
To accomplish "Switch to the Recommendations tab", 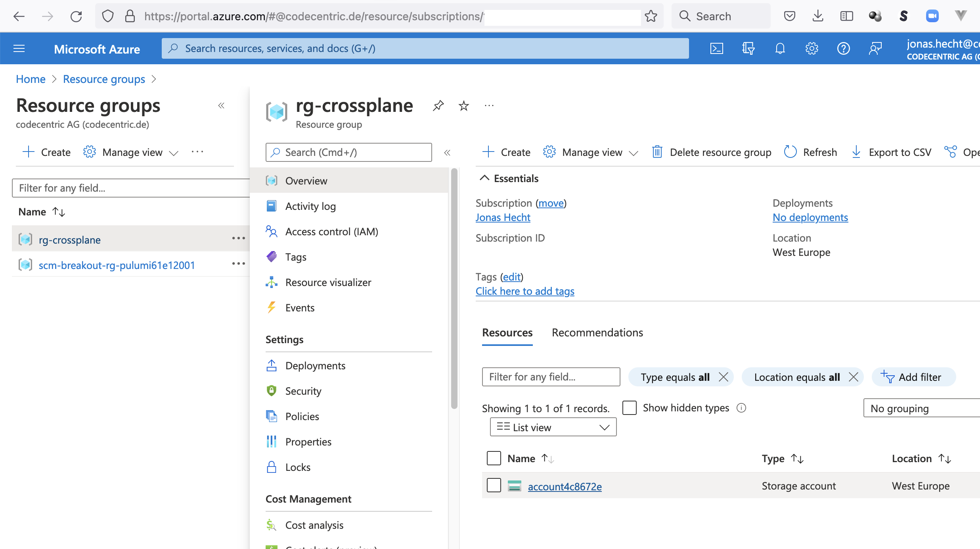I will tap(597, 332).
